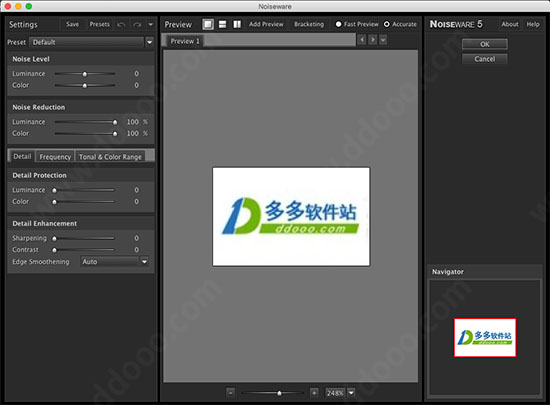Screen dimensions: 550x405
Task: Click the Cancel button
Action: pos(485,59)
